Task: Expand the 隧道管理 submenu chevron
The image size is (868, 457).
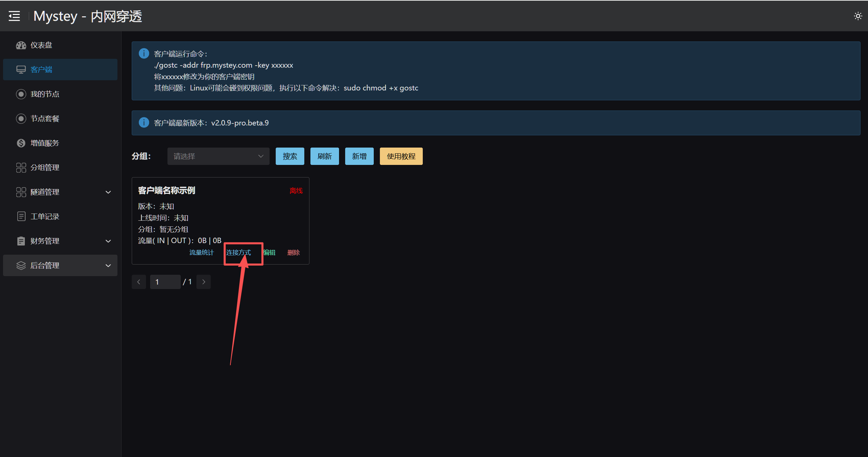Action: click(108, 192)
